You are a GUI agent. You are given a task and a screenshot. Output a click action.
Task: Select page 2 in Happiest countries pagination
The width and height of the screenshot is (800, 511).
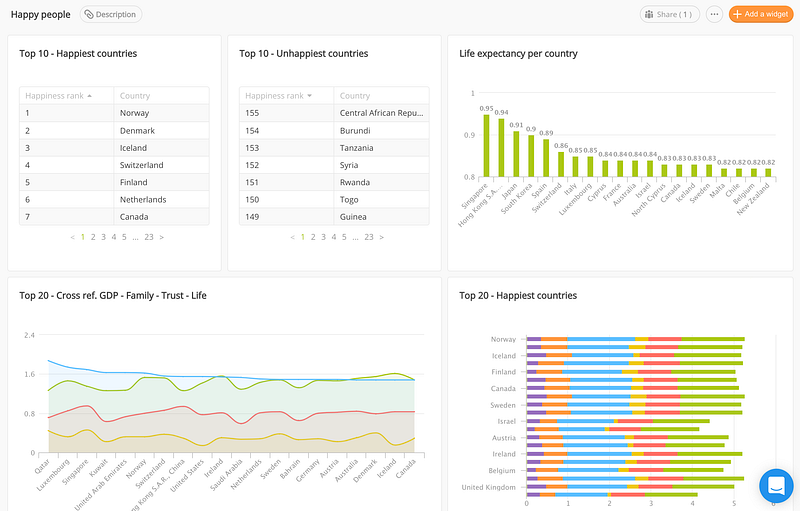93,237
